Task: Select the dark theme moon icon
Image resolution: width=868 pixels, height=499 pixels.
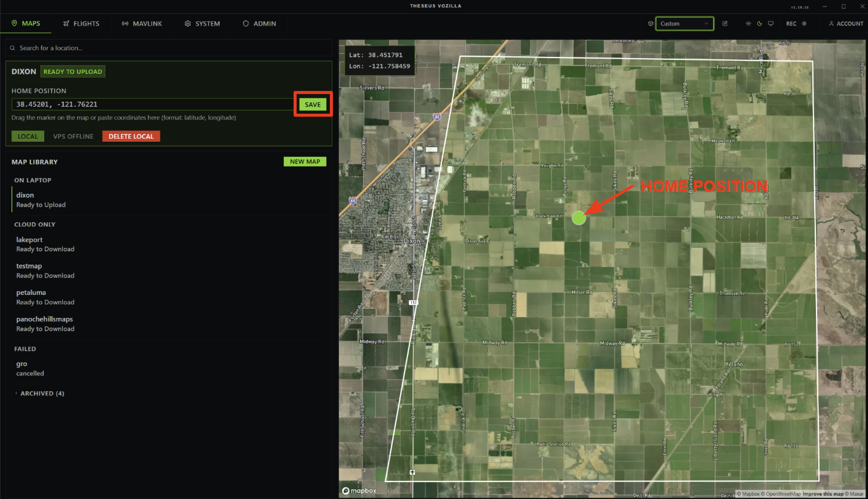Action: [760, 24]
